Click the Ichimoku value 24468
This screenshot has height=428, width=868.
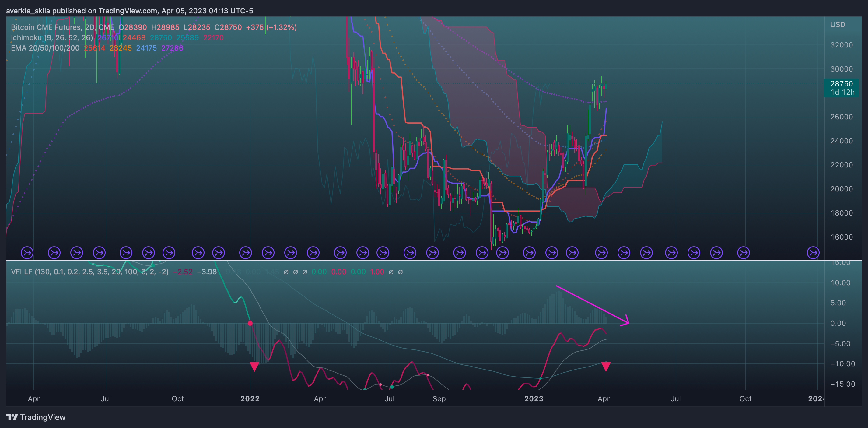click(x=134, y=38)
